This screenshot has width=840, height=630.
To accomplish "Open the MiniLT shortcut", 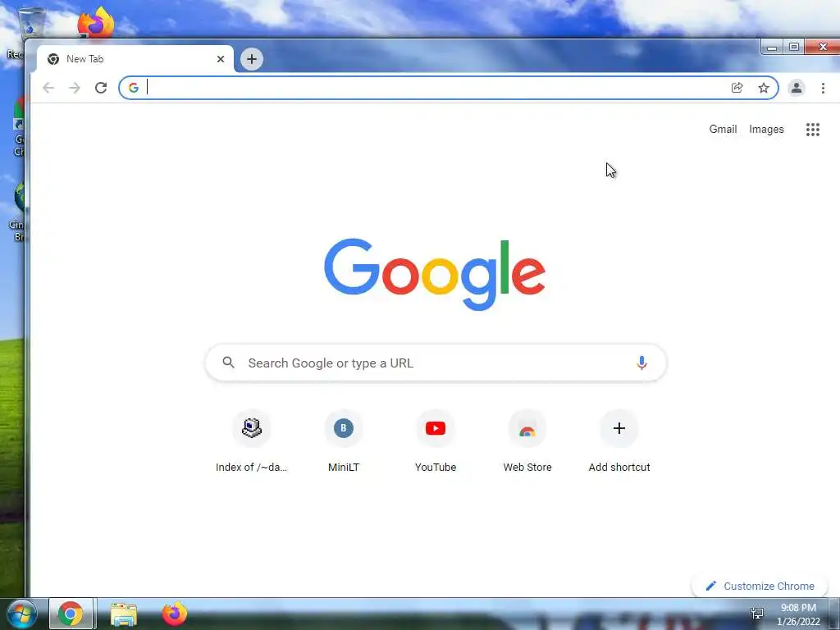I will [344, 441].
